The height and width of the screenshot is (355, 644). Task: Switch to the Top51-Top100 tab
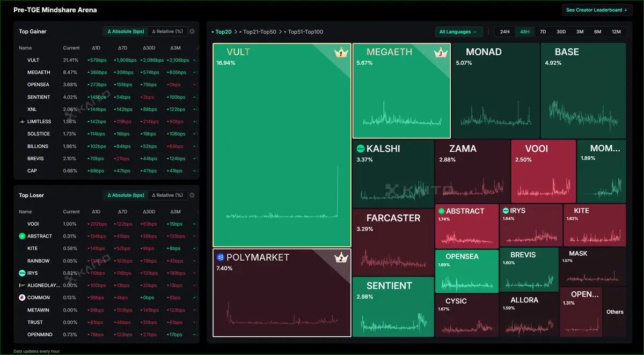(304, 32)
